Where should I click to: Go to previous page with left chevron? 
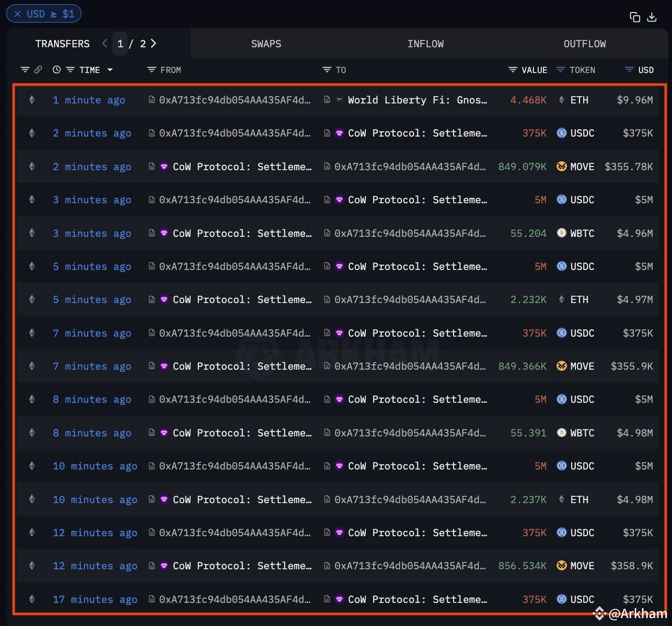104,44
